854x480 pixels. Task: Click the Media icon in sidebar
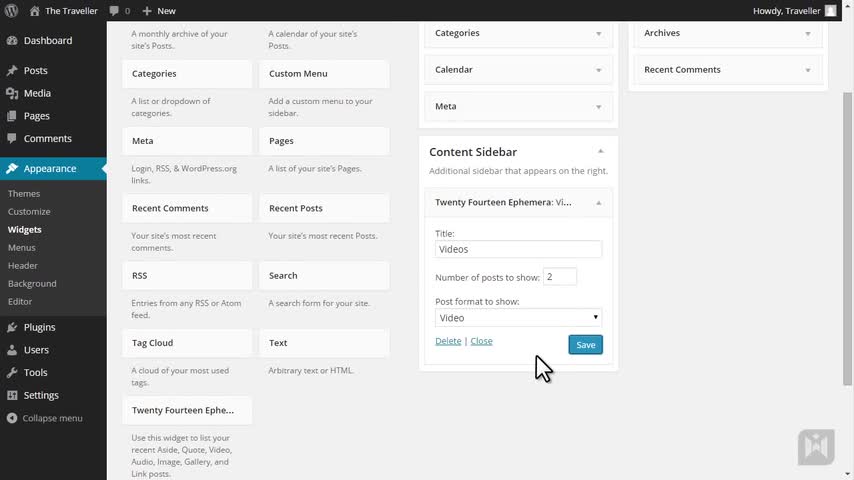pos(12,93)
